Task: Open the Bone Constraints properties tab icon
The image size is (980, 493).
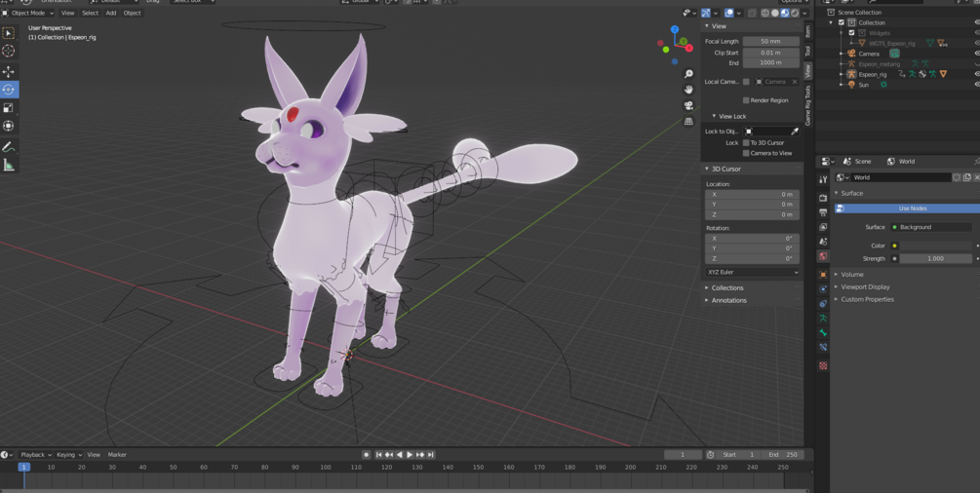Action: (x=823, y=348)
